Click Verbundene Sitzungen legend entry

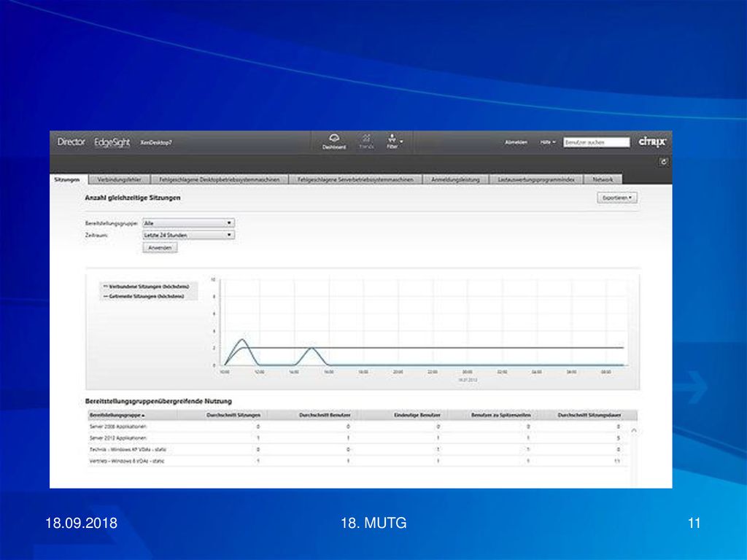pyautogui.click(x=146, y=287)
